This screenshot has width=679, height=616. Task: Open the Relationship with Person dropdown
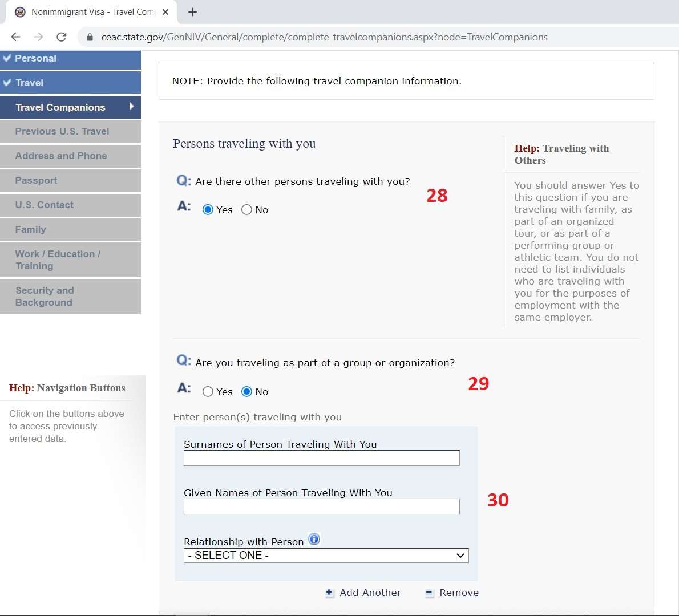tap(326, 556)
